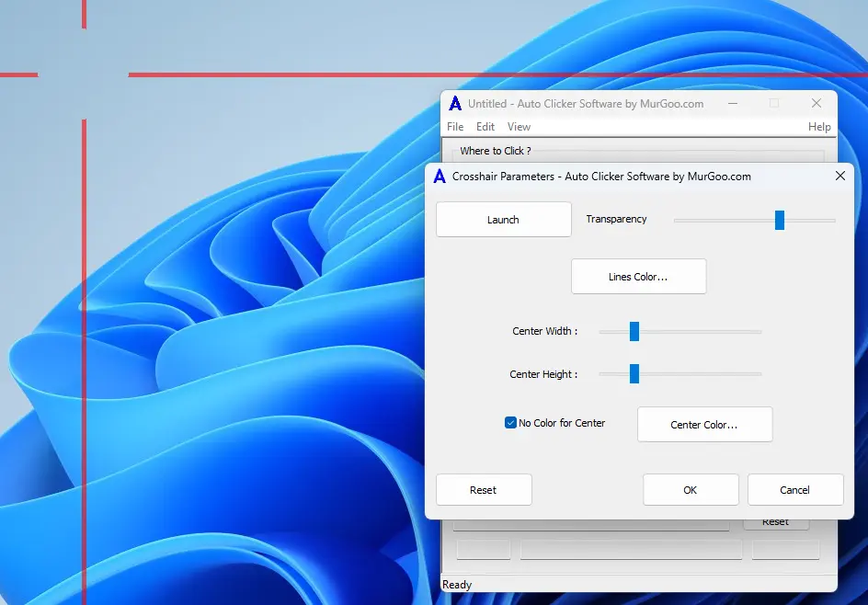868x605 pixels.
Task: Adjust the Transparency slider
Action: [778, 220]
